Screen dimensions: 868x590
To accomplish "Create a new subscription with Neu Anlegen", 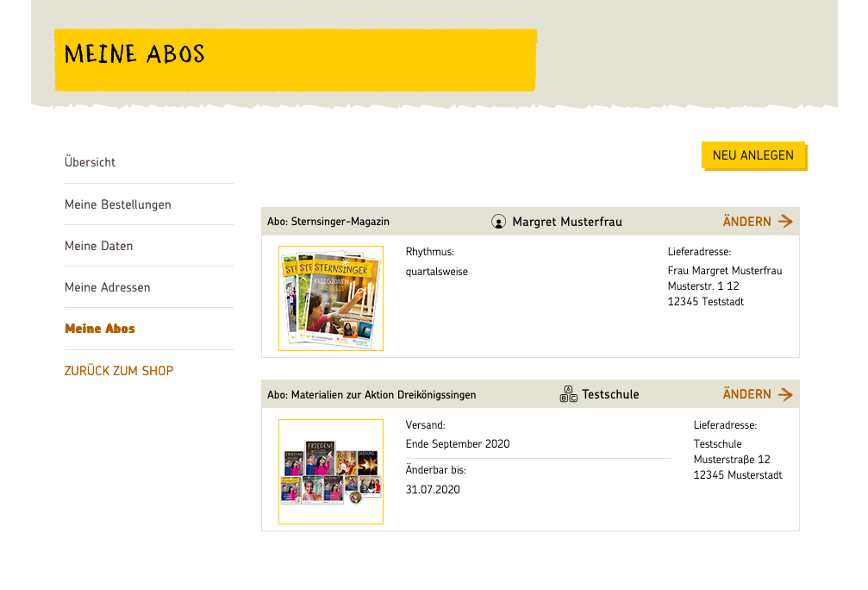I will [x=753, y=155].
